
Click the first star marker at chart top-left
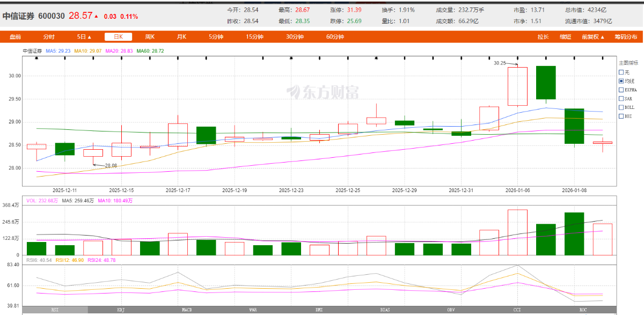click(36, 58)
